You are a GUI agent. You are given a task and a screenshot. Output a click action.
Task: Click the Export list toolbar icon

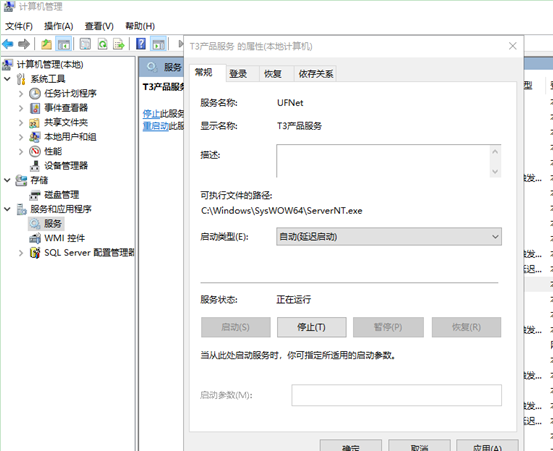pyautogui.click(x=119, y=44)
